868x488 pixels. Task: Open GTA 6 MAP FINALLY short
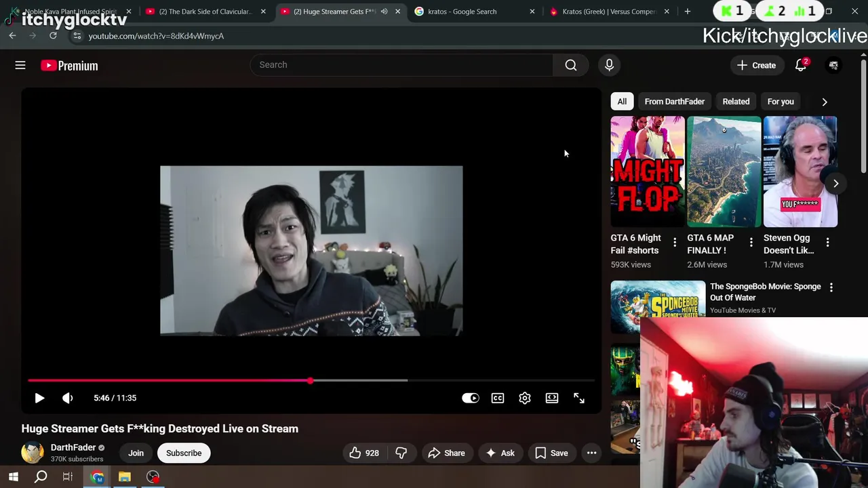tap(724, 171)
